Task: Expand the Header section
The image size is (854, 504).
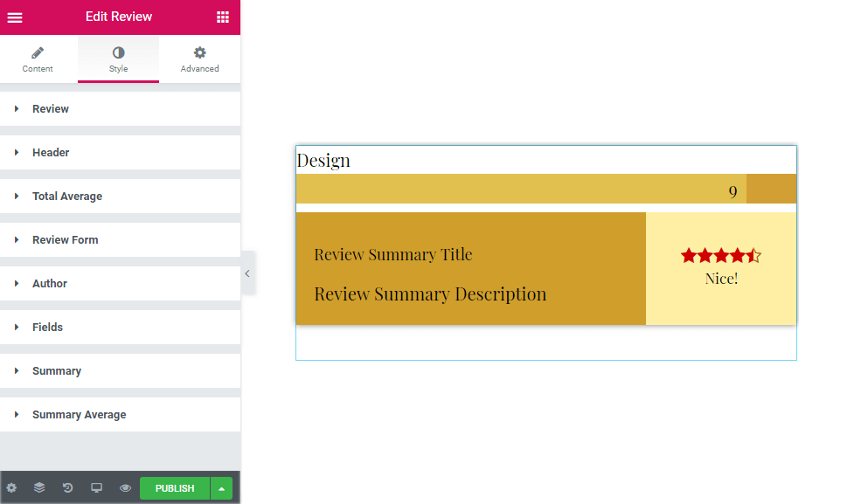Action: pos(120,152)
